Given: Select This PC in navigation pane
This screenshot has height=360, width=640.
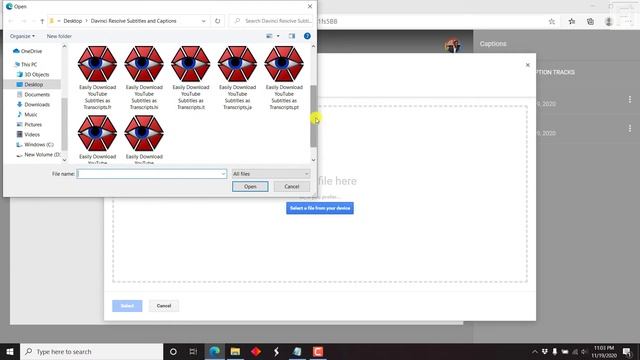Looking at the screenshot, I should coord(29,64).
